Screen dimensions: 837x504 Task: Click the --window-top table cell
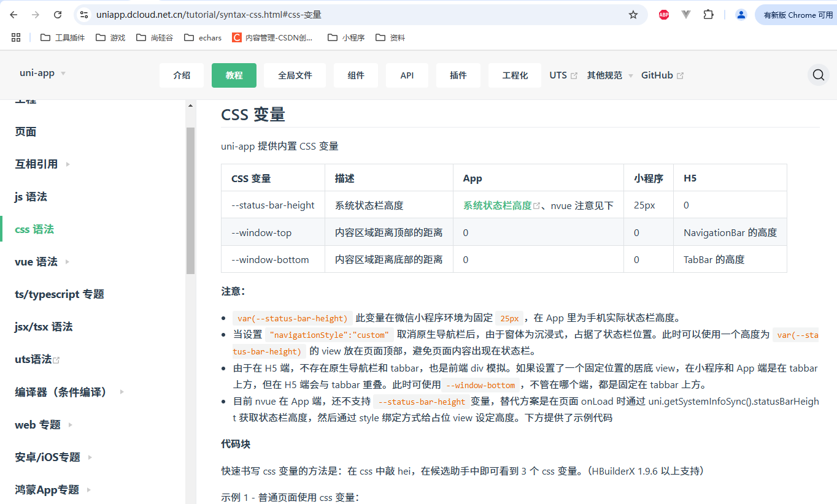[273, 232]
